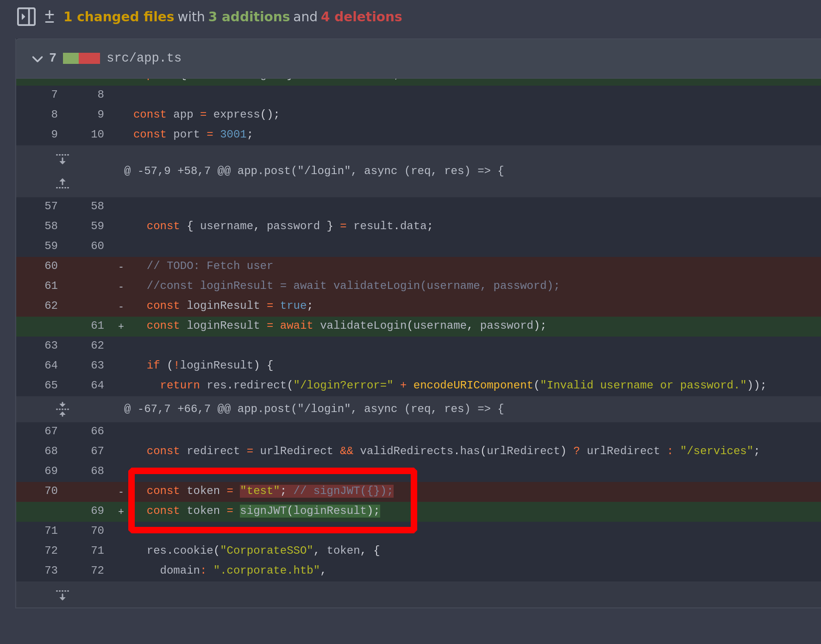Open the src/app.ts file name link
The height and width of the screenshot is (644, 821).
point(144,58)
